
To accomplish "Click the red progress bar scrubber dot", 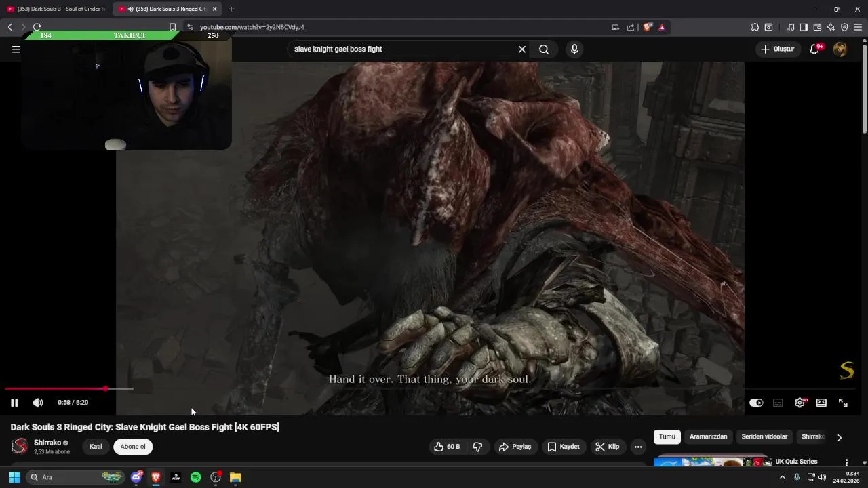I will [106, 389].
